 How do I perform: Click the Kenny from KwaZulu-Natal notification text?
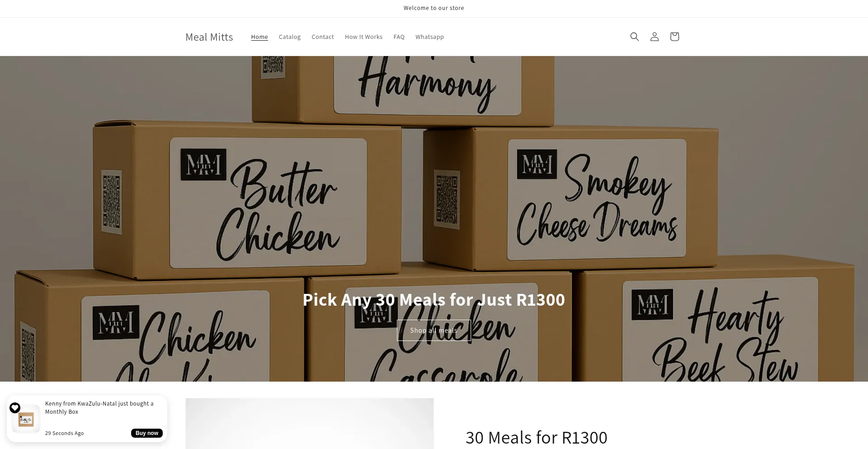point(99,407)
